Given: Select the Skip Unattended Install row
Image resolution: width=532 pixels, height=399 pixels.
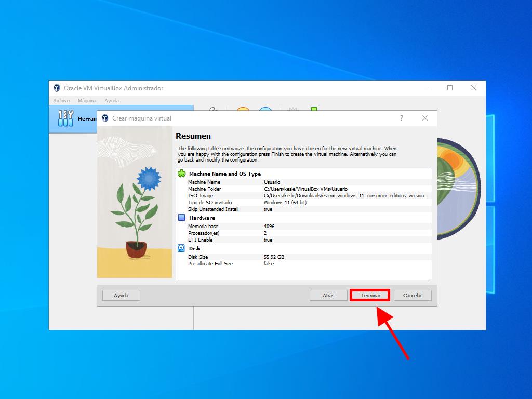Looking at the screenshot, I should [307, 209].
